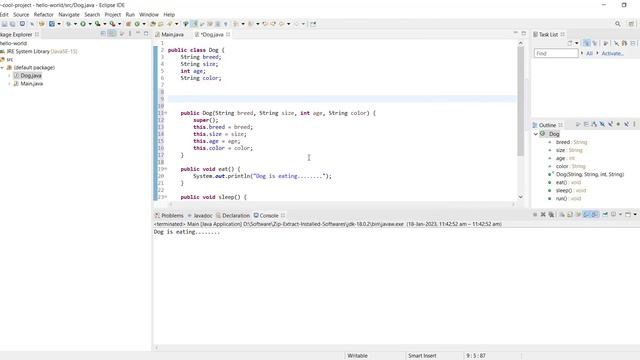Open Debug button dropdown arrow
The image size is (640, 360).
point(75,24)
